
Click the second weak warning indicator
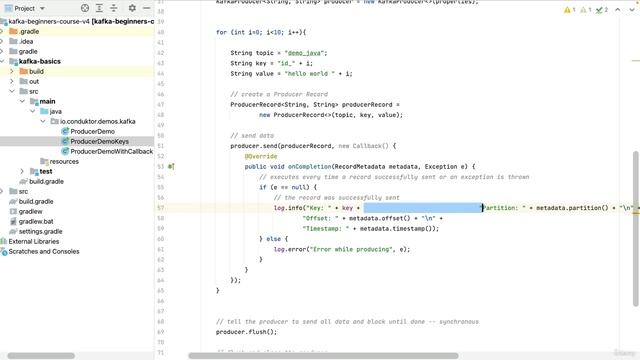coord(586,10)
